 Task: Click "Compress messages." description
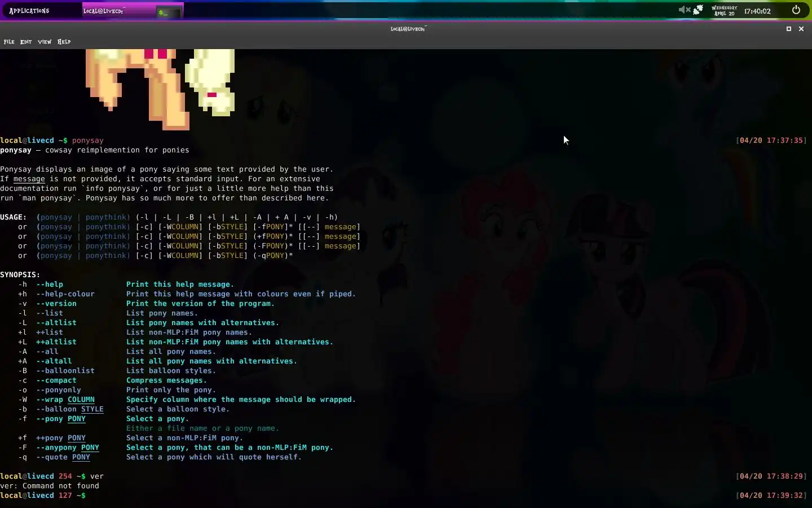click(167, 380)
